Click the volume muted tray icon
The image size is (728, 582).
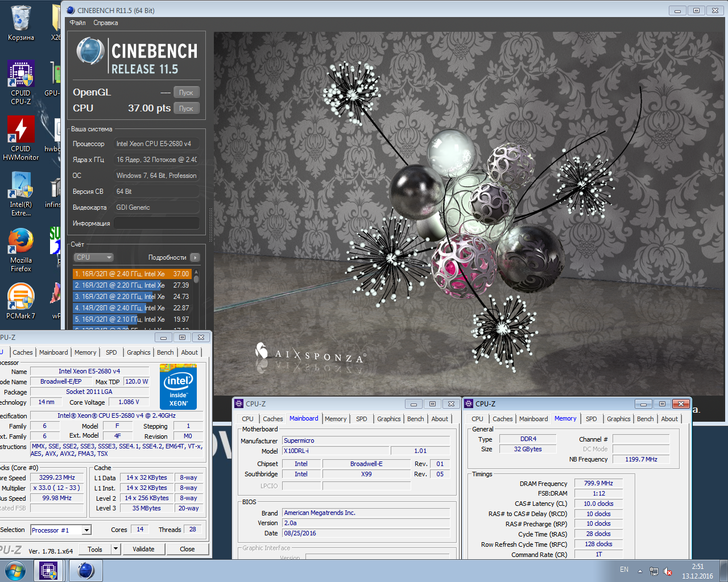point(668,571)
